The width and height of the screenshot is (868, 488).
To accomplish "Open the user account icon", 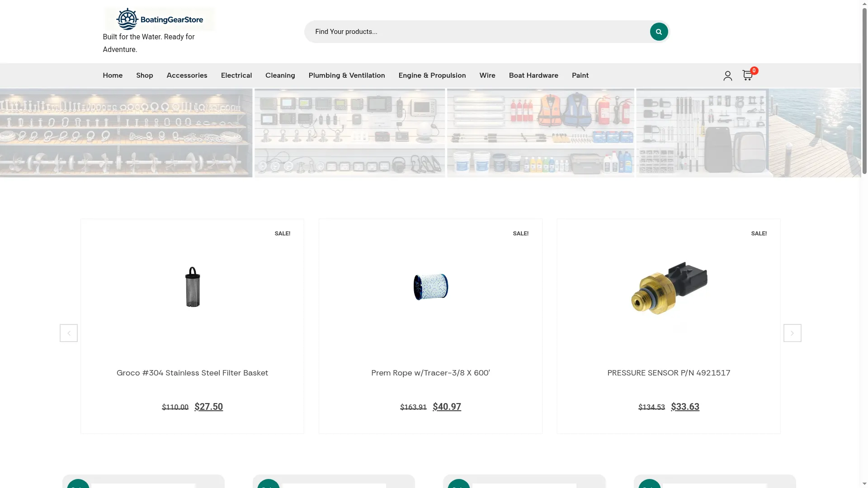I will click(727, 75).
